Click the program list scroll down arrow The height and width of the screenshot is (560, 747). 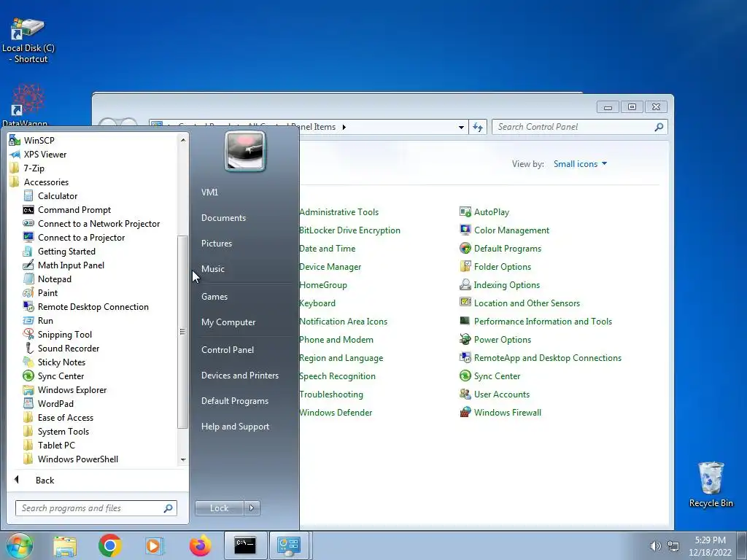[x=183, y=460]
